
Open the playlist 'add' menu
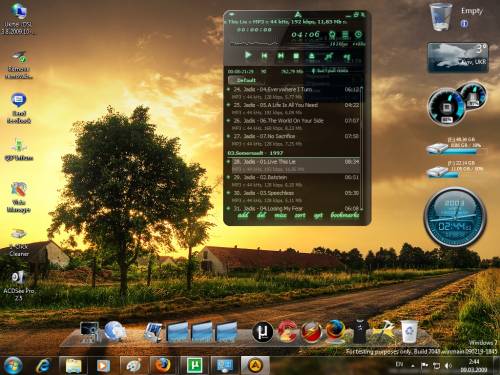click(x=243, y=215)
